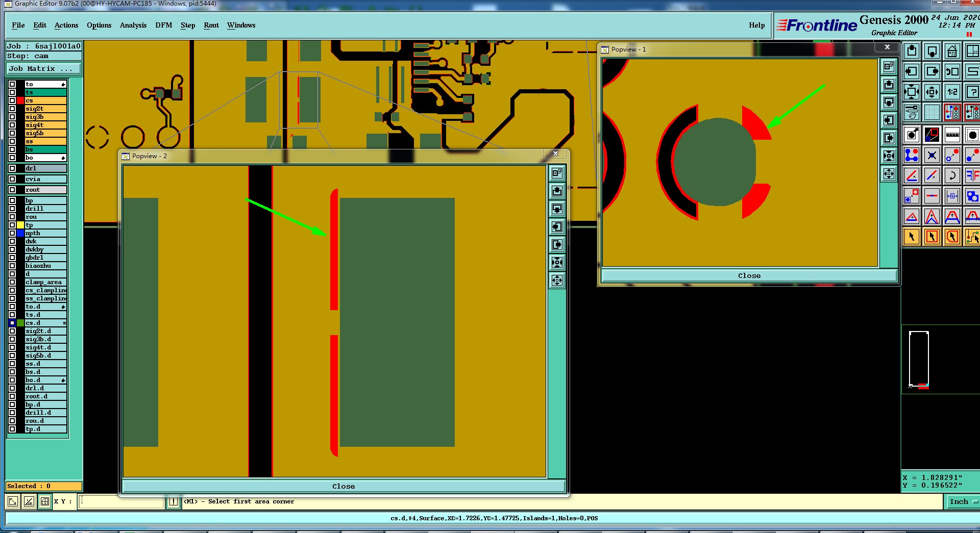Toggle the 'sig2t' layer checkbox
Screen dimensions: 980x533
pyautogui.click(x=12, y=109)
